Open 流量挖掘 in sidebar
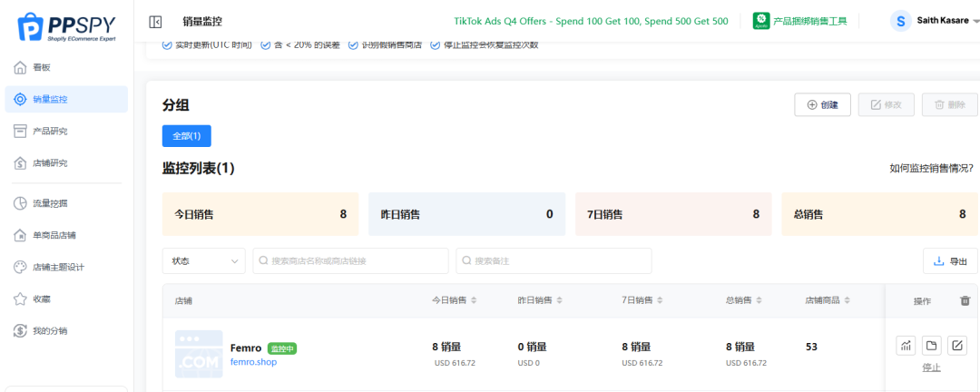The width and height of the screenshot is (980, 392). [x=66, y=203]
